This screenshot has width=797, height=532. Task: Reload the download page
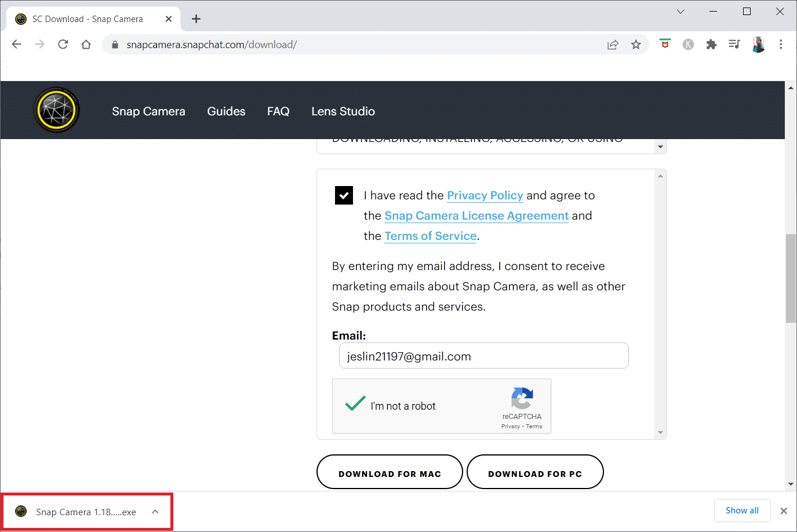63,44
